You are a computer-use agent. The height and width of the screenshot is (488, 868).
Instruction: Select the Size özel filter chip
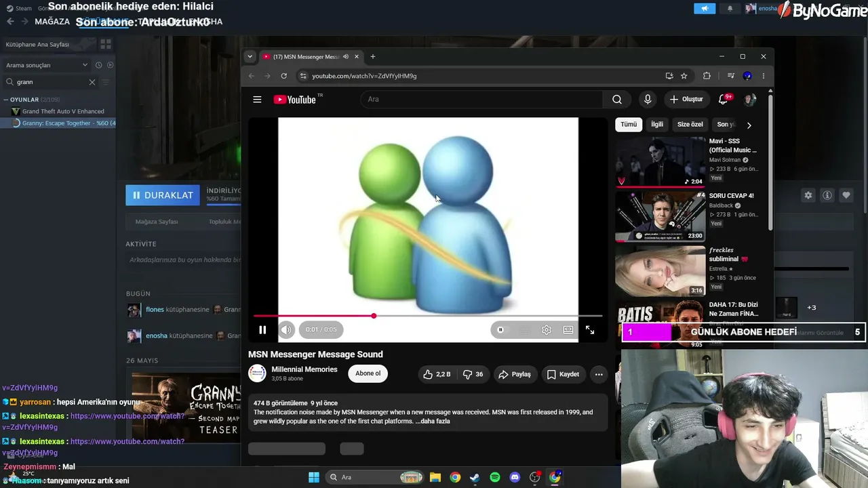690,125
